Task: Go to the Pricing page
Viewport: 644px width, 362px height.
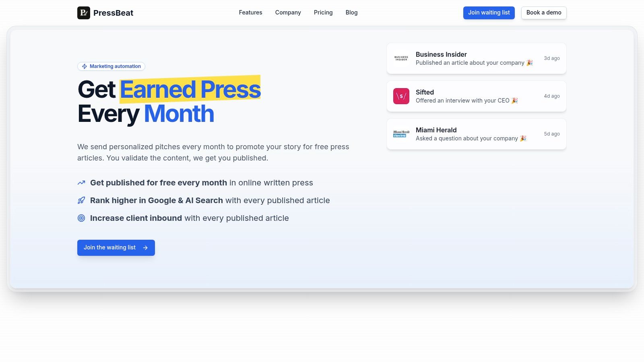Action: click(x=323, y=12)
